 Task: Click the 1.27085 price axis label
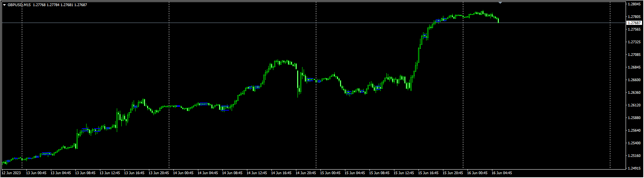(634, 55)
